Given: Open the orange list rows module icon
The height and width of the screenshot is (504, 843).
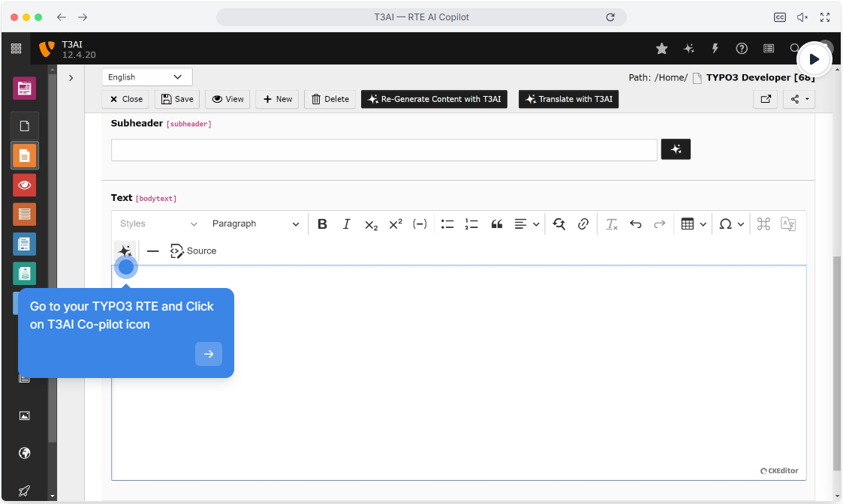Looking at the screenshot, I should click(x=25, y=215).
